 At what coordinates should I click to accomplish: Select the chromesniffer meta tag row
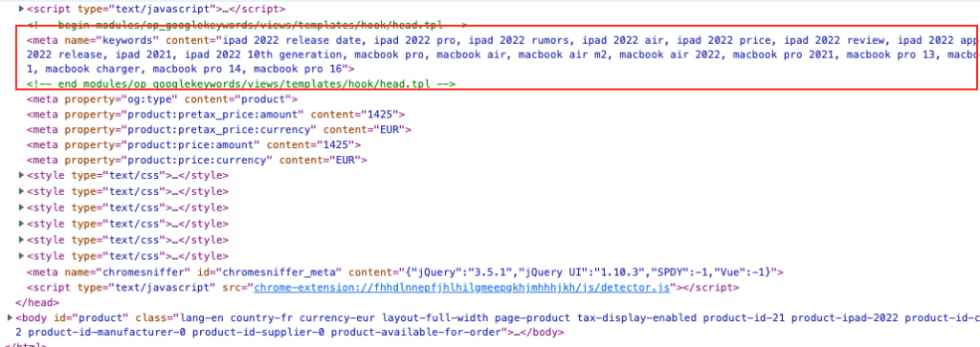(x=405, y=272)
